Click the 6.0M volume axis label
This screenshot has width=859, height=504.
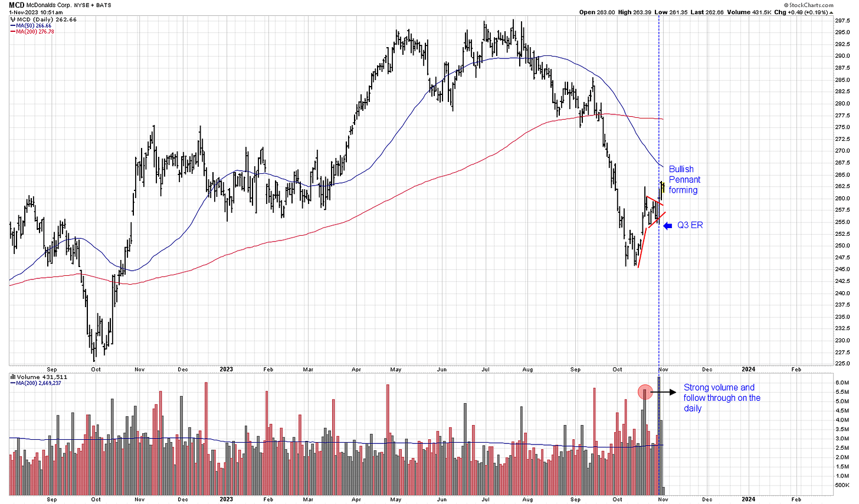[x=842, y=383]
